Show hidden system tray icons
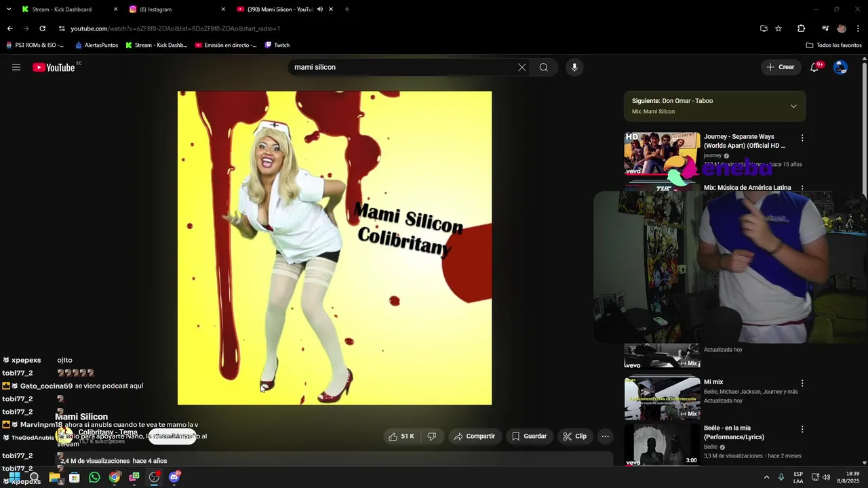Screen dimensions: 868x488 pyautogui.click(x=766, y=477)
